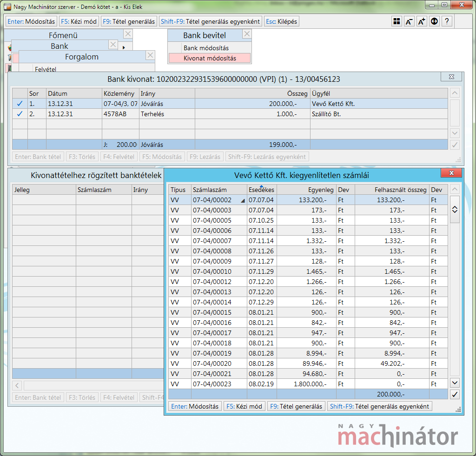Close the Főmenü panel
The image size is (476, 456).
[x=128, y=34]
